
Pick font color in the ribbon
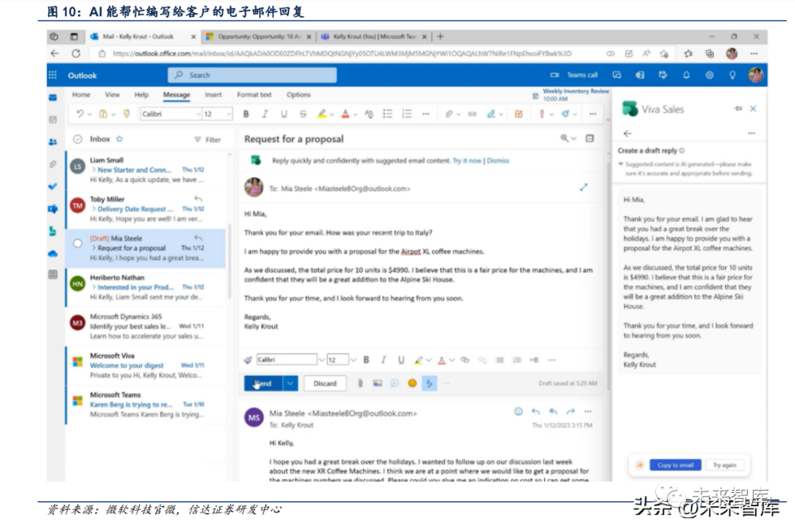pos(345,114)
